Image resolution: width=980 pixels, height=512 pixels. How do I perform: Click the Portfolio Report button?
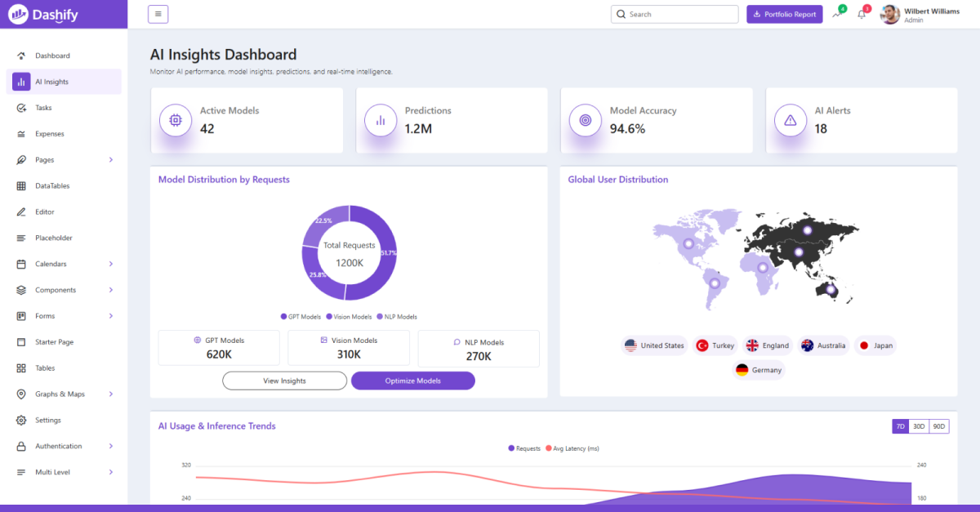tap(785, 14)
